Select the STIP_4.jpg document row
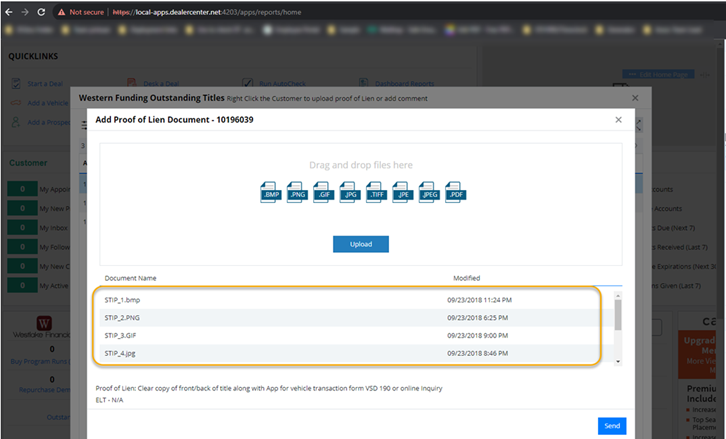Screen dimensions: 726x439 [357, 353]
